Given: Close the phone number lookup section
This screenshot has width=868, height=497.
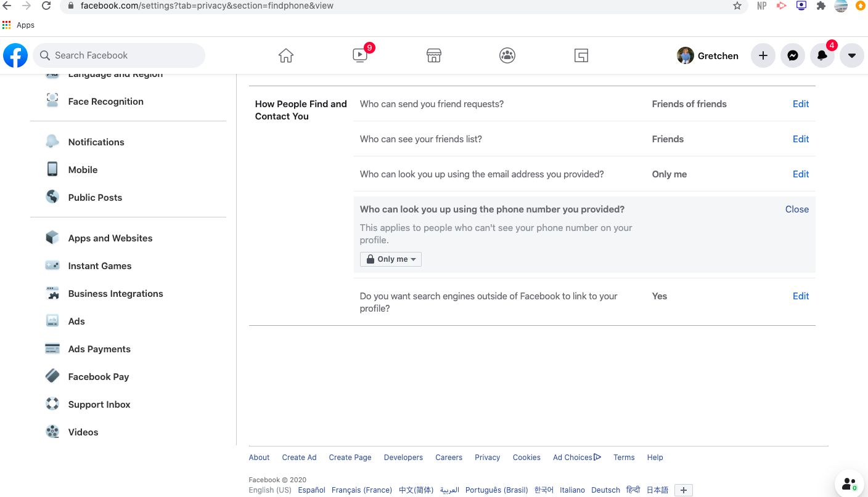Looking at the screenshot, I should point(797,209).
